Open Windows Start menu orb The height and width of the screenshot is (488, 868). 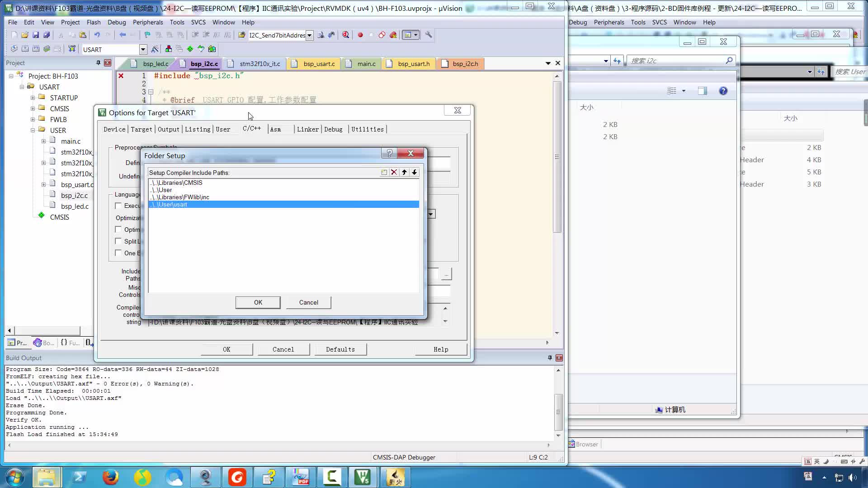[x=14, y=477]
